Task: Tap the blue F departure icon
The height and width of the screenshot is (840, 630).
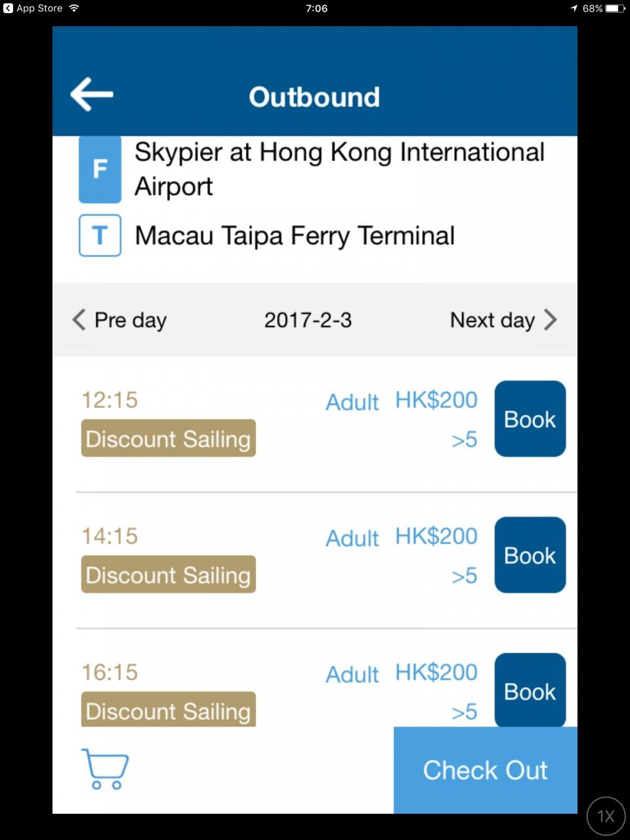Action: 100,169
